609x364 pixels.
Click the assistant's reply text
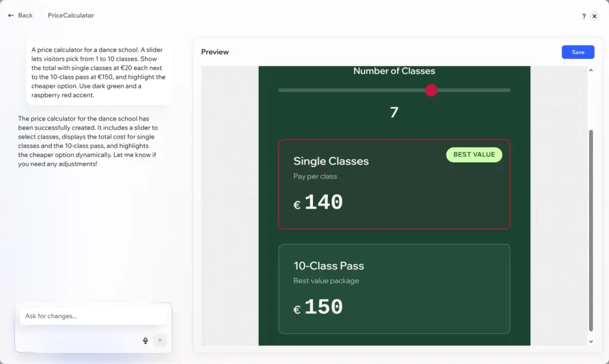coord(88,141)
